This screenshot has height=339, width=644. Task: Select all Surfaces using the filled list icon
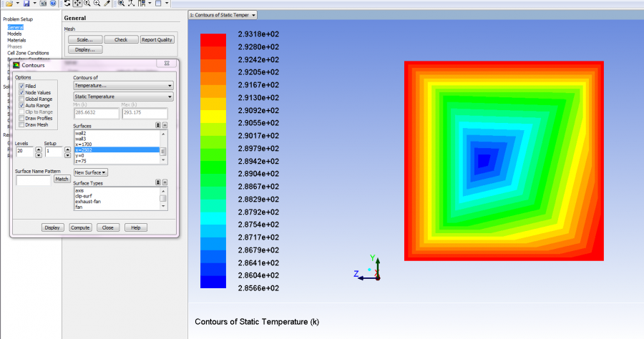click(x=157, y=124)
